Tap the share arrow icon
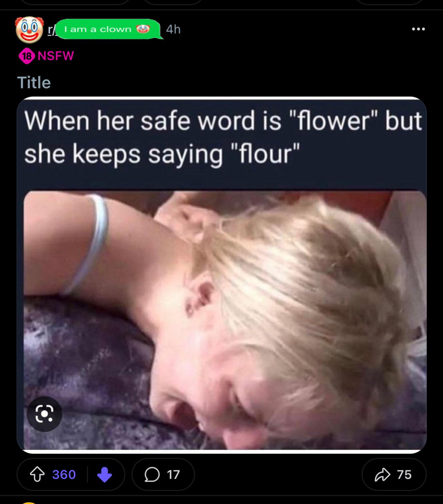This screenshot has width=443, height=504. [x=382, y=474]
